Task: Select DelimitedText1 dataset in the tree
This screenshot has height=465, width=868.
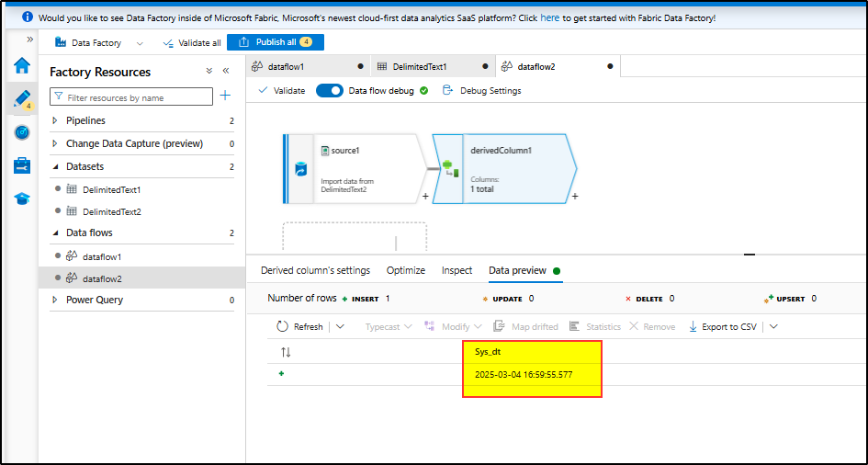Action: point(111,190)
